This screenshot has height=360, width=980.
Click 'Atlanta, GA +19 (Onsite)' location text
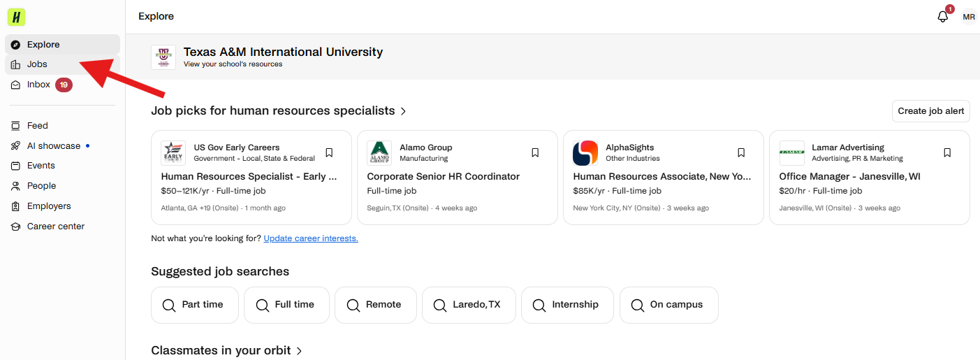coord(200,208)
